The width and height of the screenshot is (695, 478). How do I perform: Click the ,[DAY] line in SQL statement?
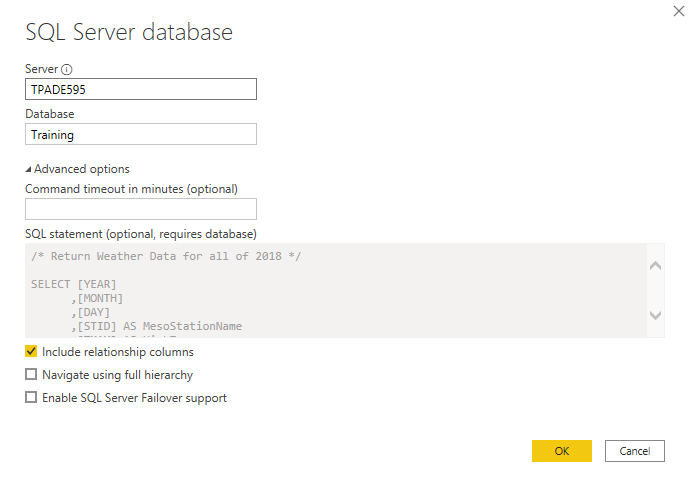(90, 313)
